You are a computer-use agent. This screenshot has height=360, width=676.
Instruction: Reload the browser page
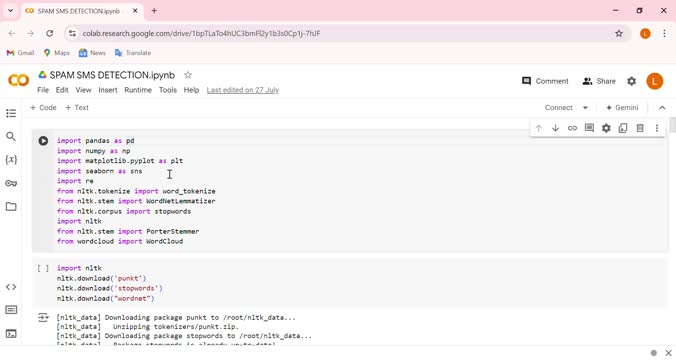tap(50, 33)
